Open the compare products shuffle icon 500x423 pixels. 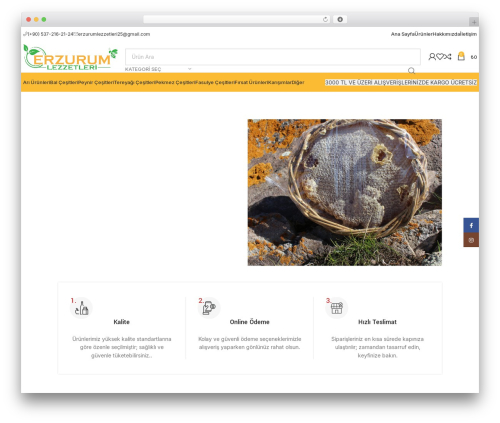(x=448, y=57)
